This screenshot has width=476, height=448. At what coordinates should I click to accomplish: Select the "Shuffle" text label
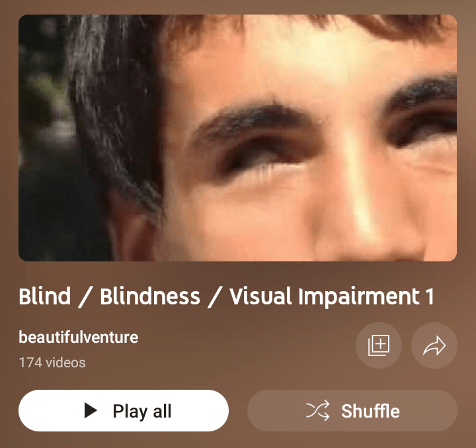[370, 411]
